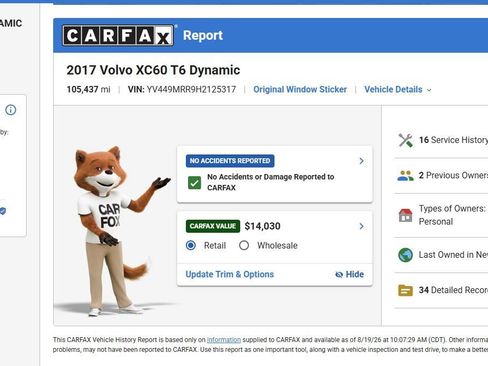488x366 pixels.
Task: Click the CARFAX logo in the header
Action: [x=118, y=35]
